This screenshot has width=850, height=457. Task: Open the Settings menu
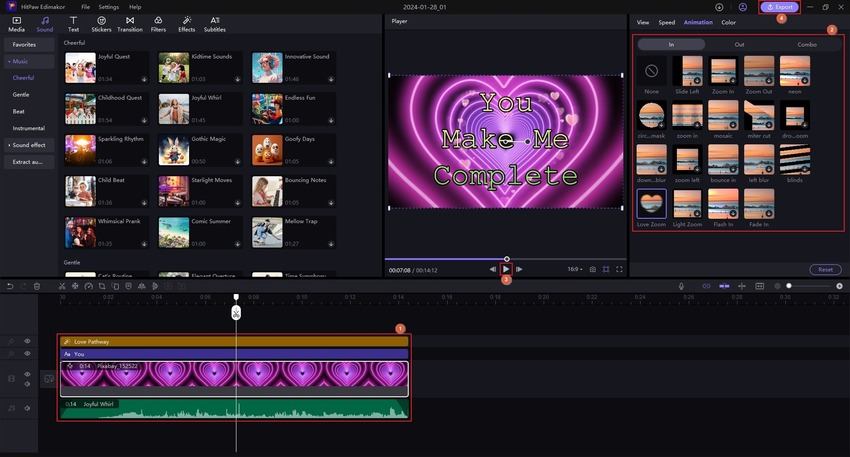(108, 7)
